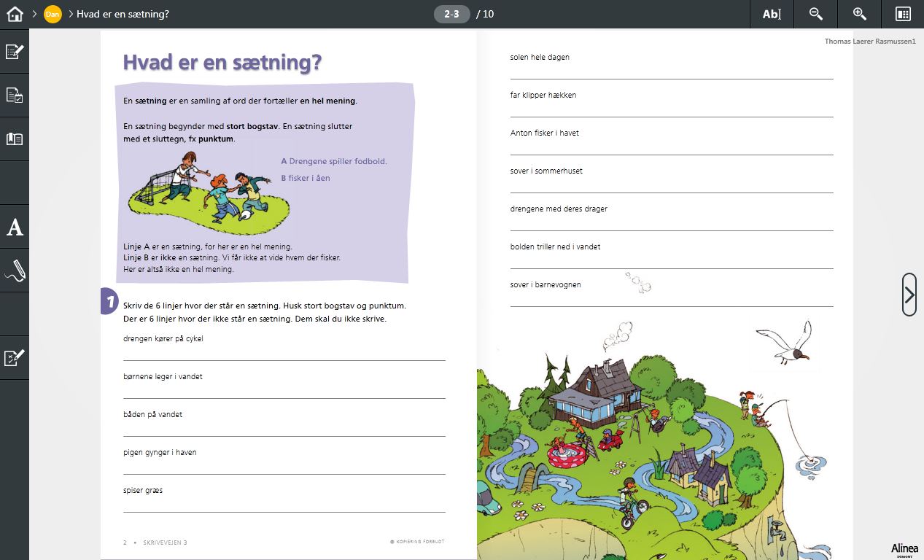Click the text 'bolden triller ned i vandet'
The height and width of the screenshot is (560, 924).
tap(556, 246)
